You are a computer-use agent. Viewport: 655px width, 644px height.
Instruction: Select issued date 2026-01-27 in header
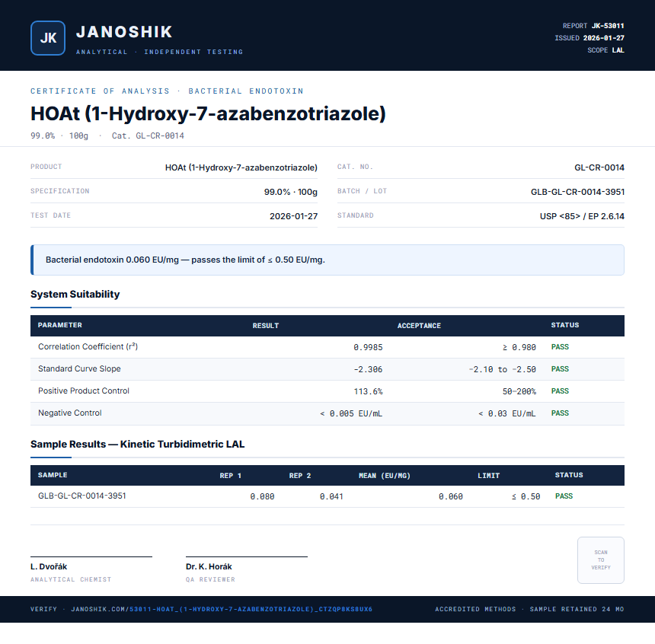click(x=604, y=38)
